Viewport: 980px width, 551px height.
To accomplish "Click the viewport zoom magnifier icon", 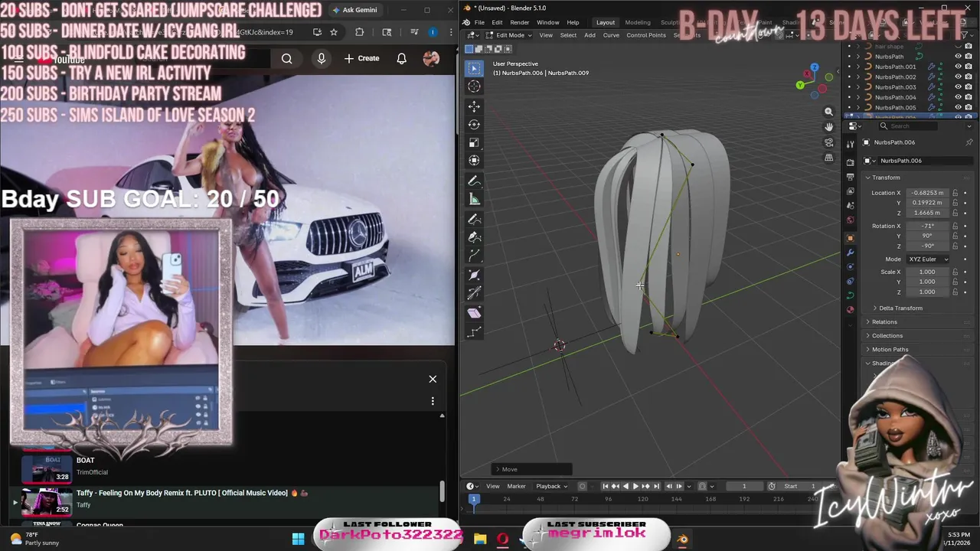I will point(828,112).
